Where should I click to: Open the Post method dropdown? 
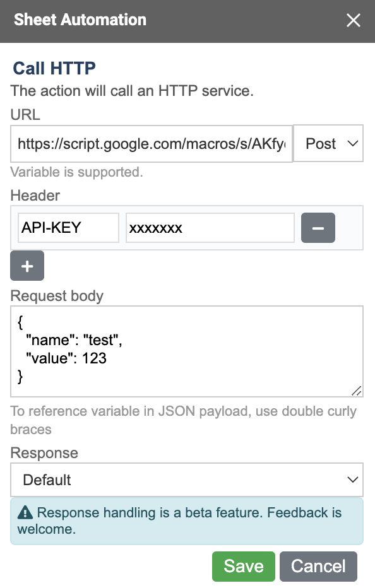tap(328, 144)
